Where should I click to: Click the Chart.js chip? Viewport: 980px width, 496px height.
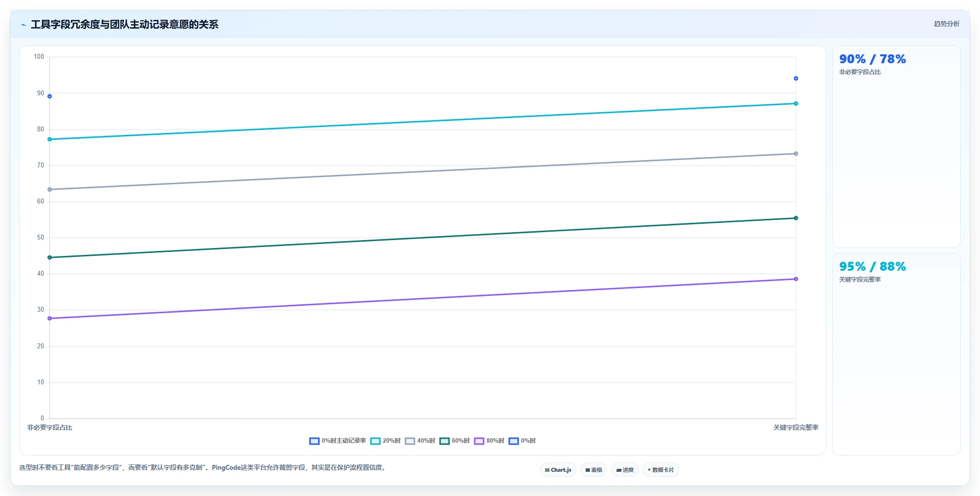(x=558, y=470)
